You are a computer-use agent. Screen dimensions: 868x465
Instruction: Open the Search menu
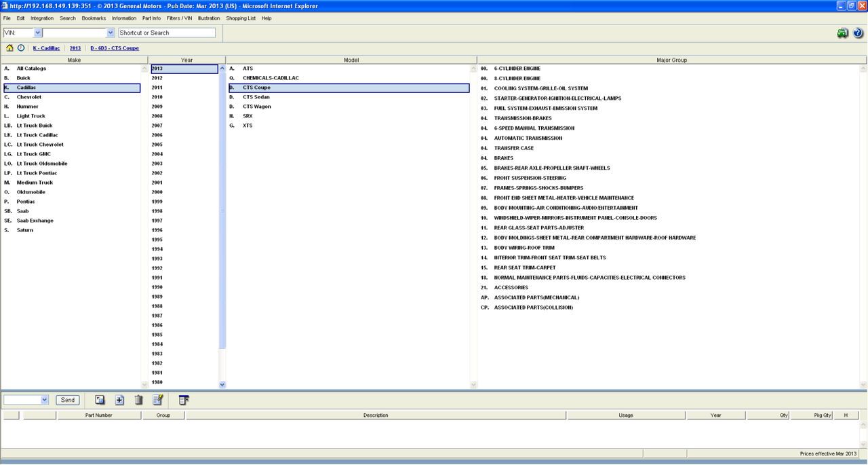(x=68, y=18)
